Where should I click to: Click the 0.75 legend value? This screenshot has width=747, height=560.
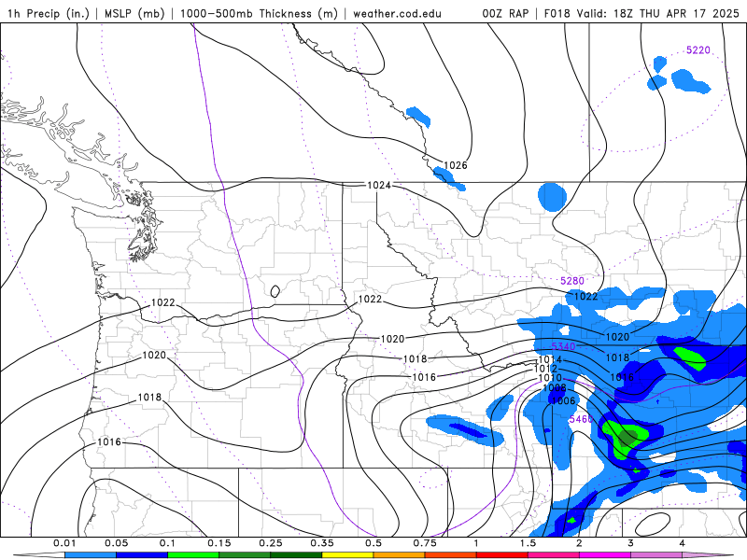425,543
